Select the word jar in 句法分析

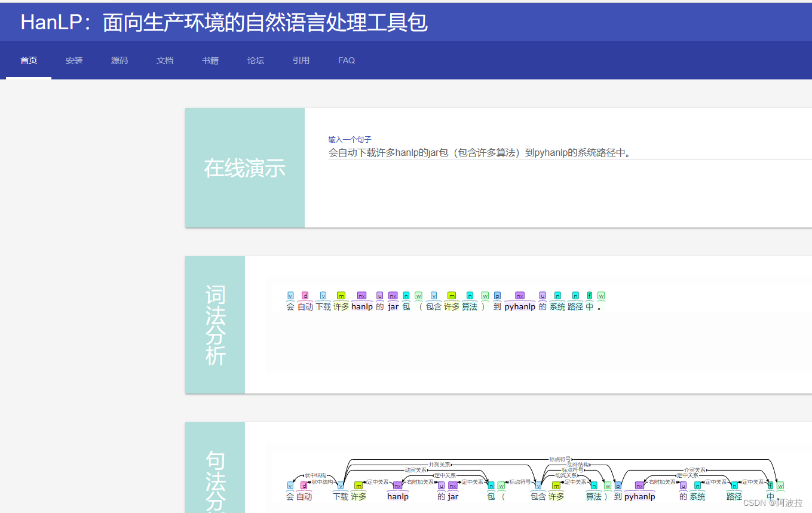pos(453,496)
